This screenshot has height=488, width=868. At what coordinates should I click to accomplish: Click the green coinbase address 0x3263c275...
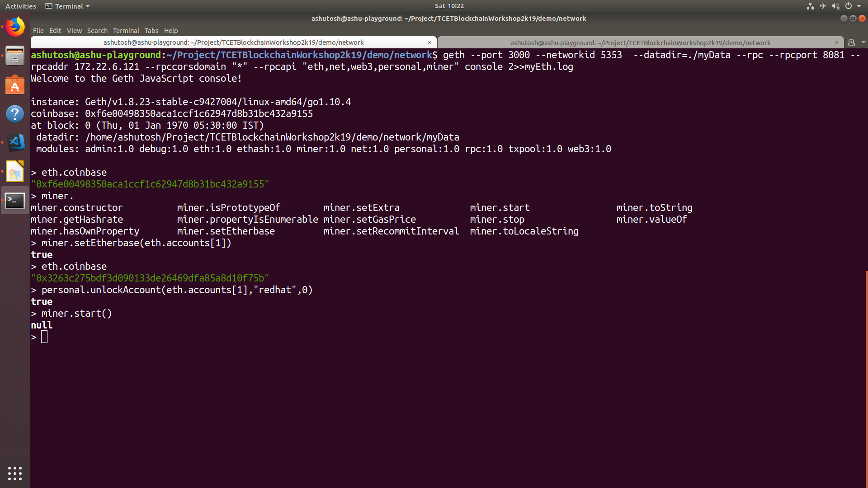coord(150,278)
